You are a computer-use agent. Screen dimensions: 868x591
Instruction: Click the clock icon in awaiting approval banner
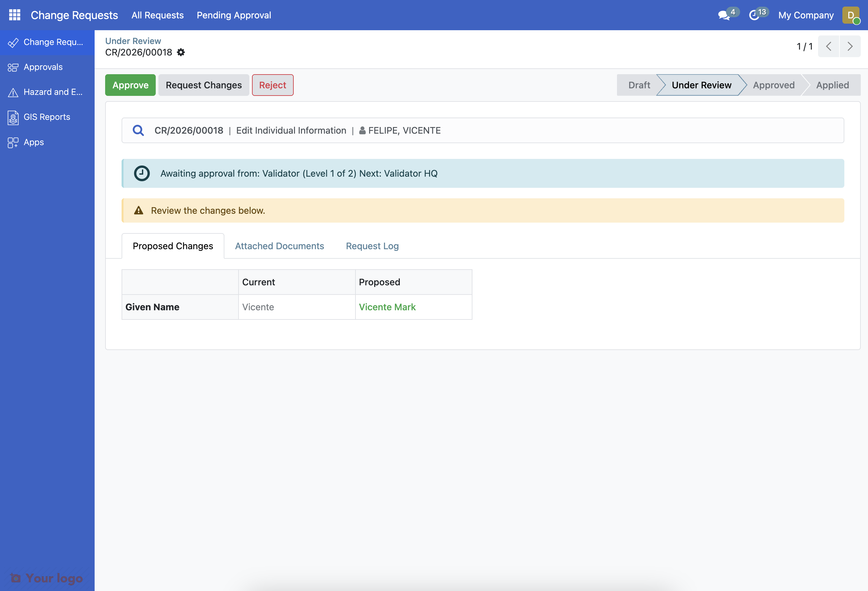[142, 173]
